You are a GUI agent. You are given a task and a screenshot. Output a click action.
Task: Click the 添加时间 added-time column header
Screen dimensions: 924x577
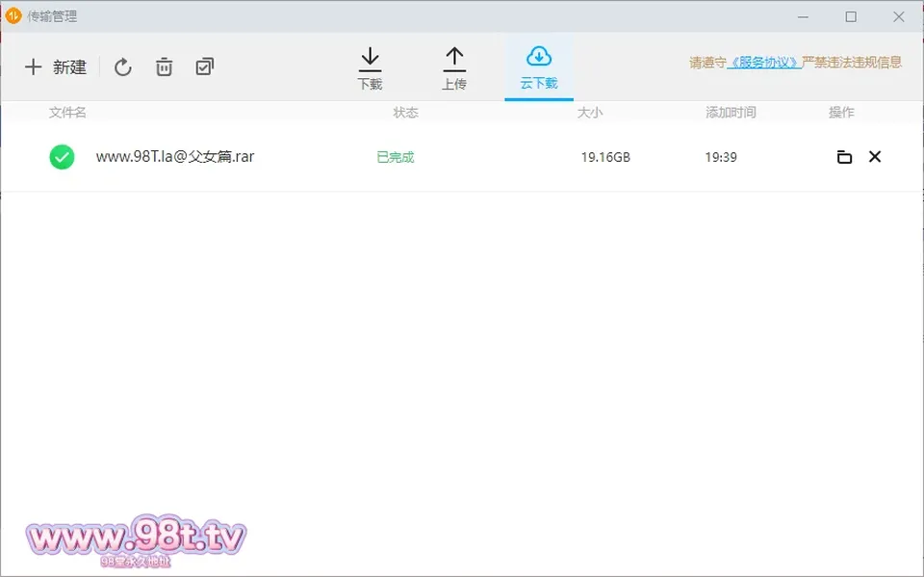(x=731, y=112)
